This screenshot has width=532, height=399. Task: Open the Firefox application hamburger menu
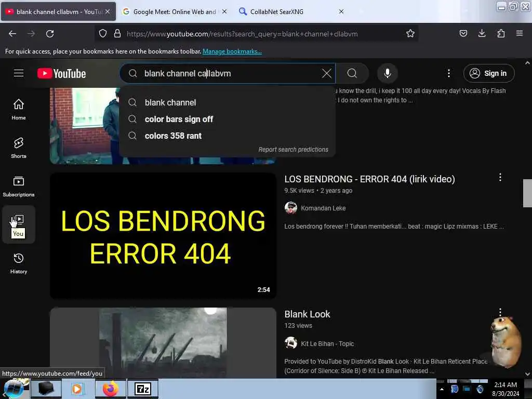[x=520, y=33]
